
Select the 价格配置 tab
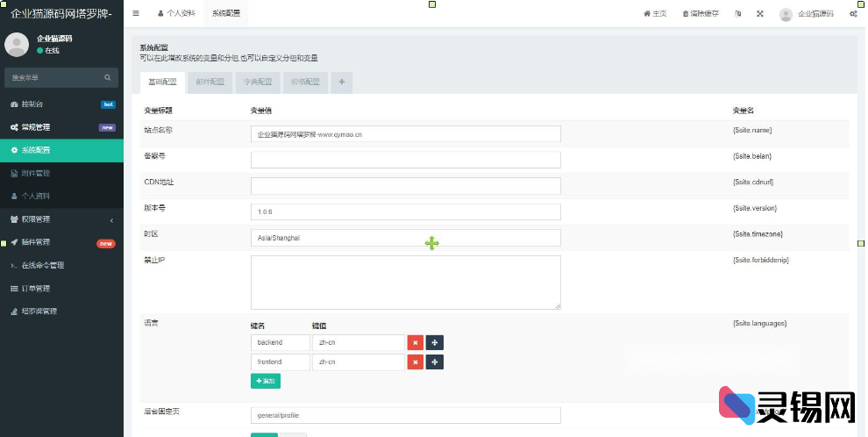pos(306,82)
